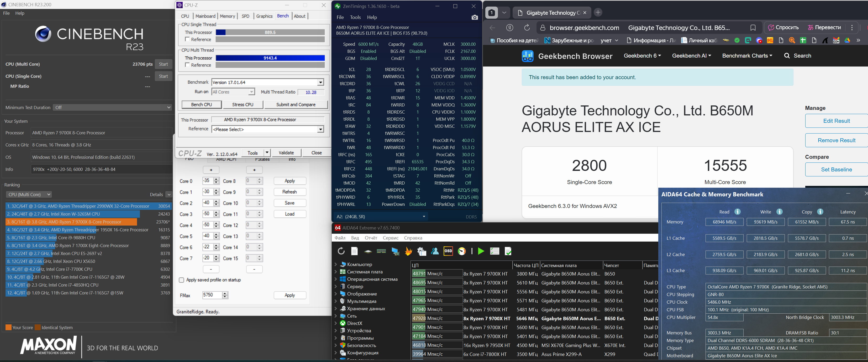Open the AIDA64 OSD panel icon
The width and height of the screenshot is (868, 362).
coord(448,251)
